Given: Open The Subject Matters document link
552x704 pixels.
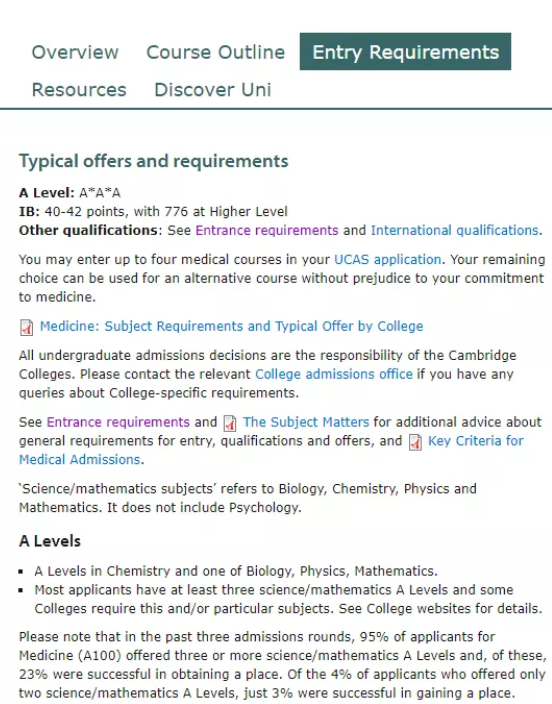Looking at the screenshot, I should (x=306, y=422).
